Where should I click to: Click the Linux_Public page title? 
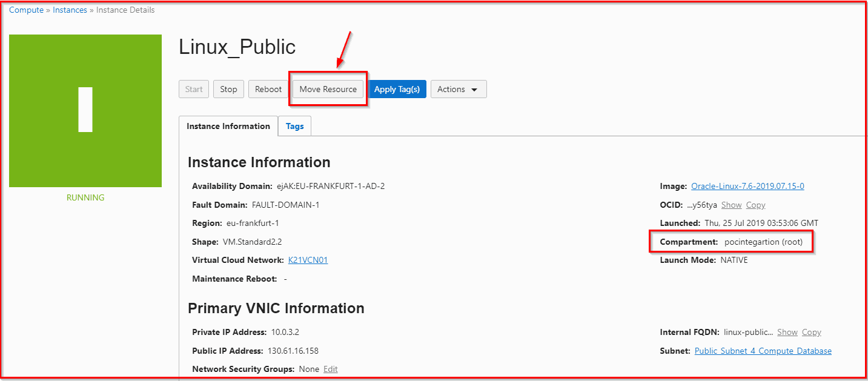point(237,47)
